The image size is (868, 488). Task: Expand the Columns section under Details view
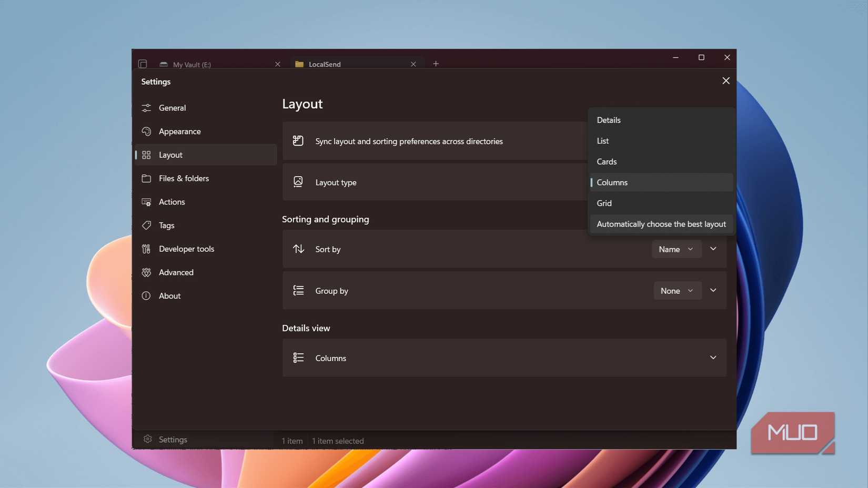713,358
